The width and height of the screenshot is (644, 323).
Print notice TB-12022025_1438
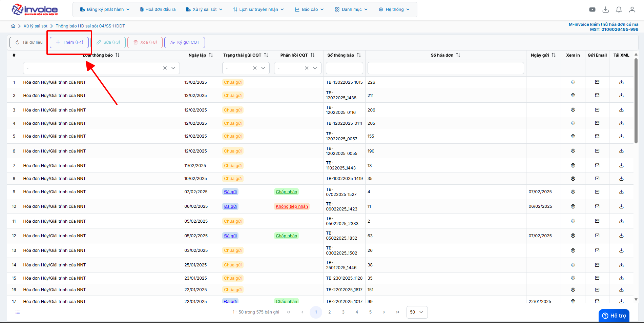pyautogui.click(x=573, y=95)
